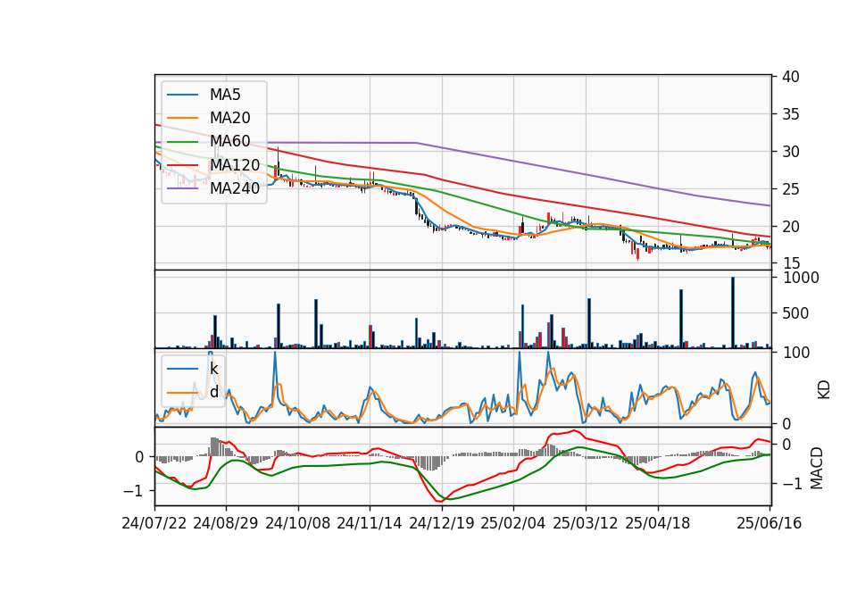This screenshot has width=857, height=616.
Task: Click the MA5 legend label
Action: coord(225,95)
